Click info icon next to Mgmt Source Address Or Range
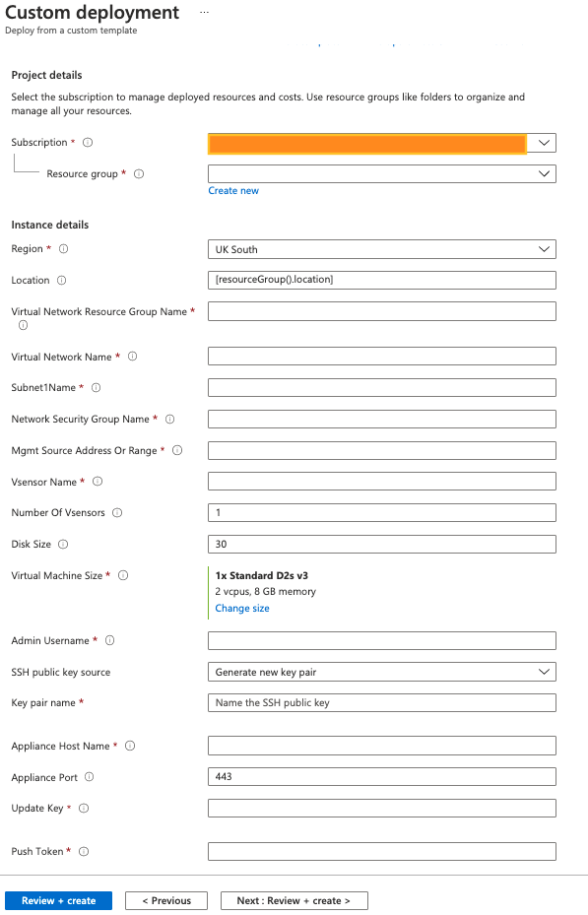The width and height of the screenshot is (588, 915). 177,450
